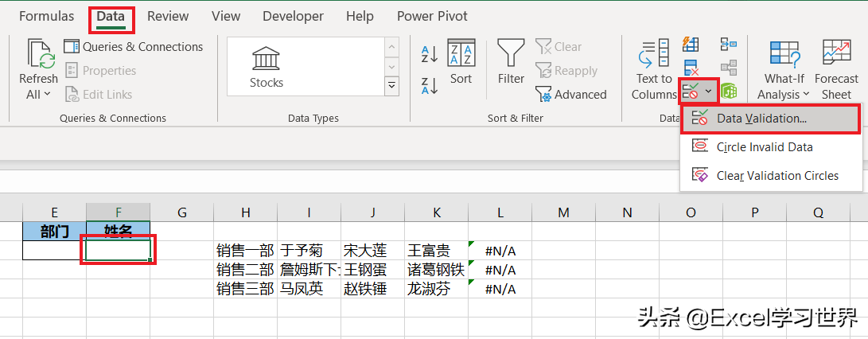The image size is (868, 339).
Task: Click cell containing 销售一部
Action: (245, 251)
